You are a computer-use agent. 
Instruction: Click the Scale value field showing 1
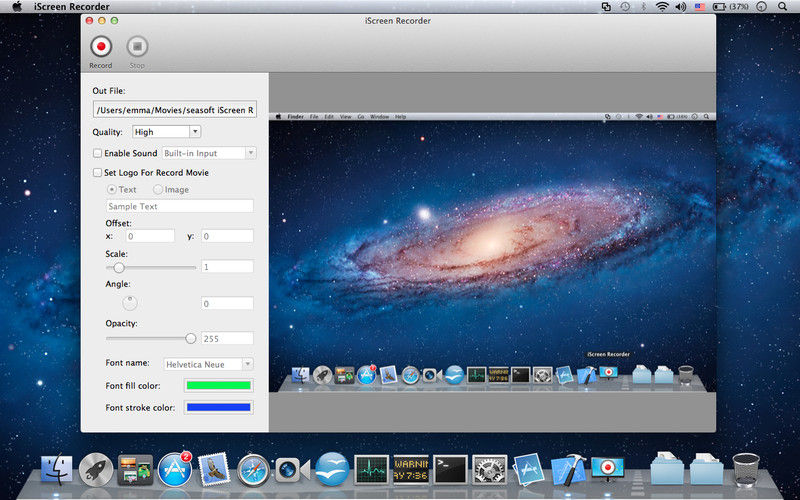(228, 267)
